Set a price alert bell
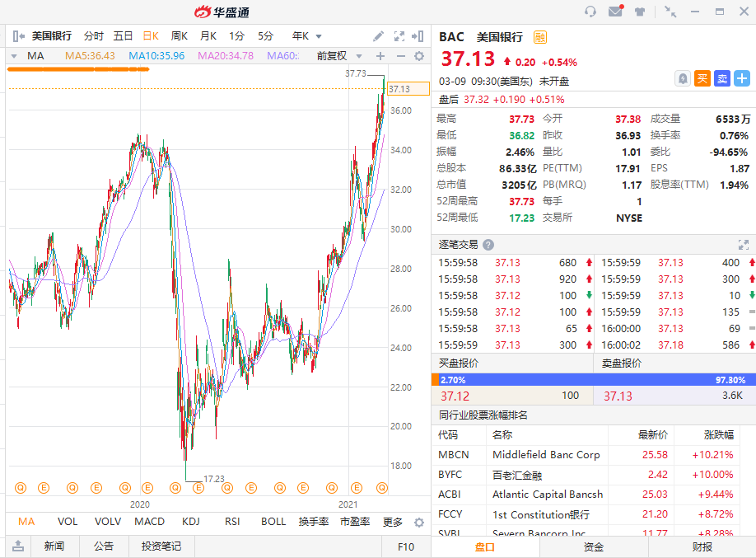 [x=683, y=78]
